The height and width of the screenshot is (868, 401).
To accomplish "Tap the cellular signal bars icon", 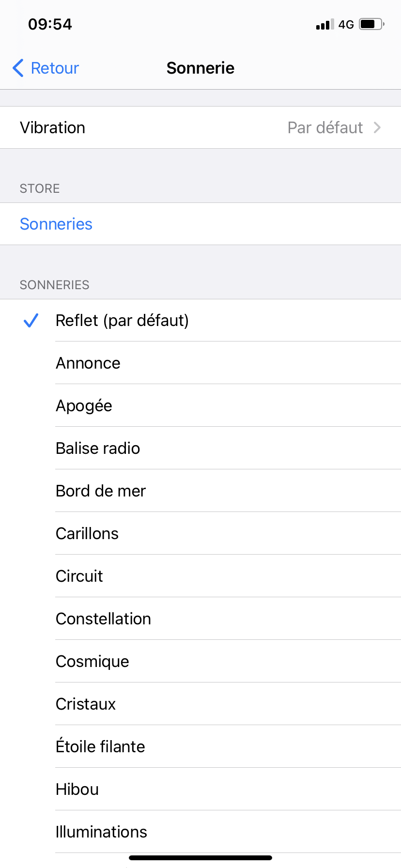I will (x=325, y=25).
